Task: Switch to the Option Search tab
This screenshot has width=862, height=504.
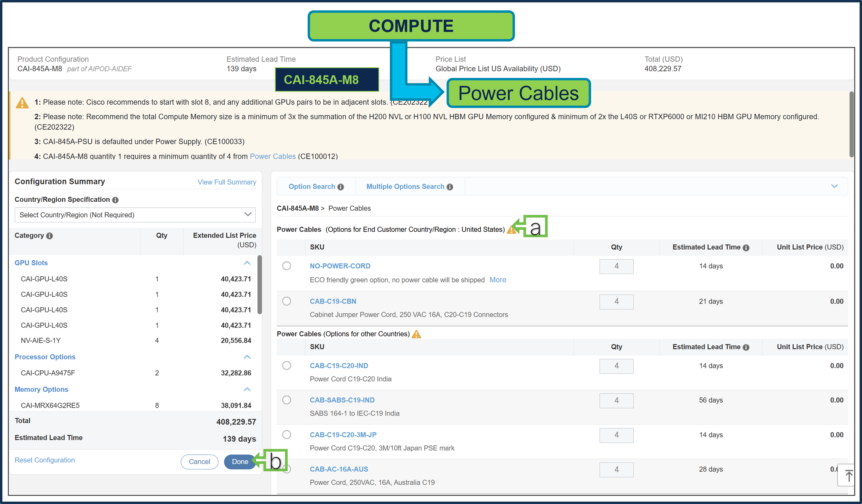Action: (312, 187)
